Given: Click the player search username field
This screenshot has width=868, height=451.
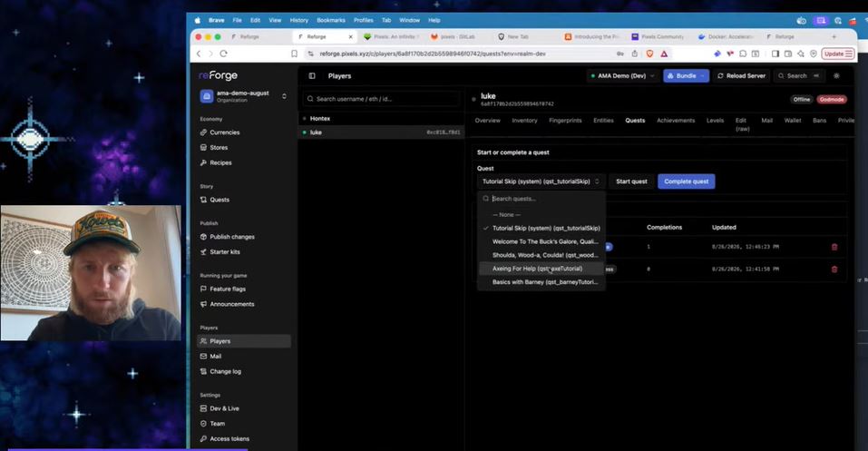Looking at the screenshot, I should [x=381, y=99].
